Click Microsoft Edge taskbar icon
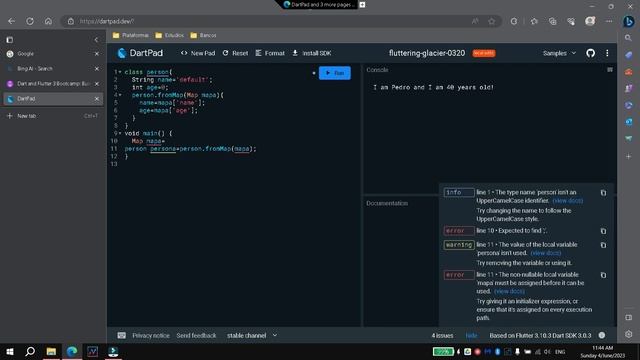Screen dimensions: 640x360 pos(72,351)
